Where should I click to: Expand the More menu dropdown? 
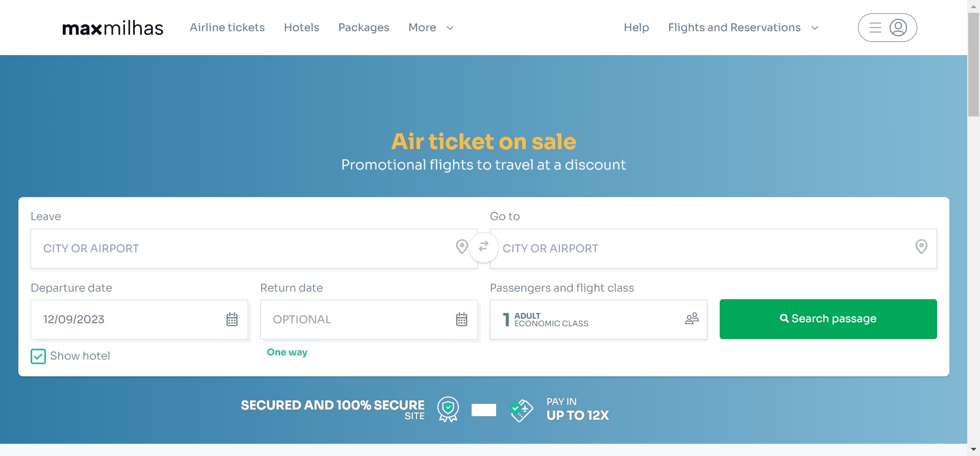pyautogui.click(x=431, y=28)
